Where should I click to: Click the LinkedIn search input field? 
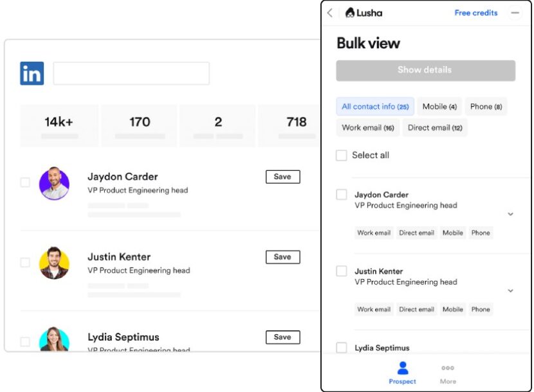(131, 74)
